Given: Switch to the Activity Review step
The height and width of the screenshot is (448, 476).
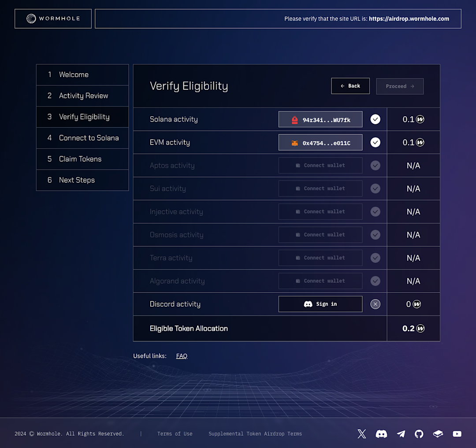Looking at the screenshot, I should [x=82, y=96].
